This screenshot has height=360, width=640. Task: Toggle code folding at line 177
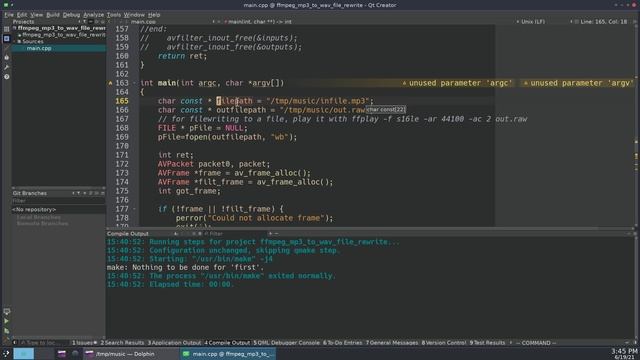[135, 209]
